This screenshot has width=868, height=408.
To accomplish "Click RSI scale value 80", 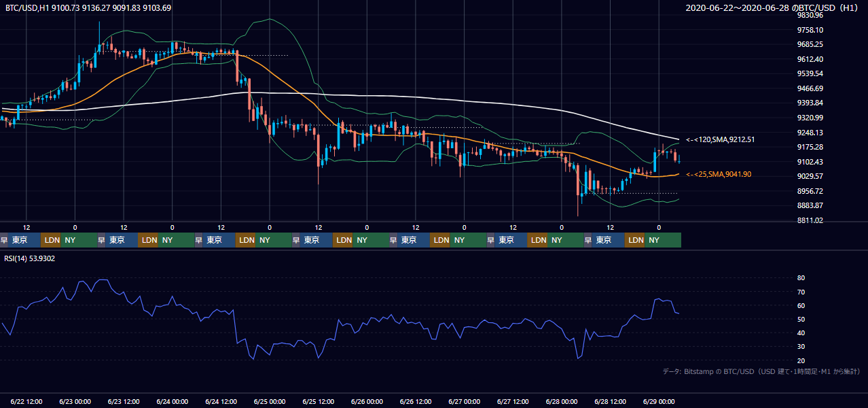I will pyautogui.click(x=801, y=278).
